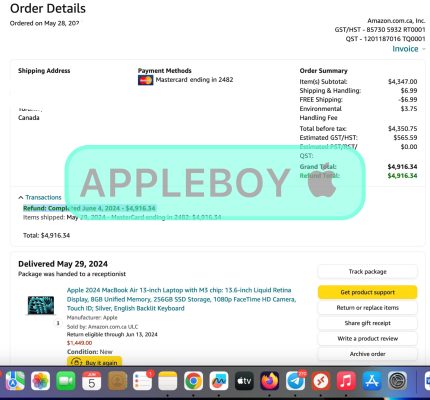Click Archive order button
Screen dimensions: 430x400
tap(367, 354)
